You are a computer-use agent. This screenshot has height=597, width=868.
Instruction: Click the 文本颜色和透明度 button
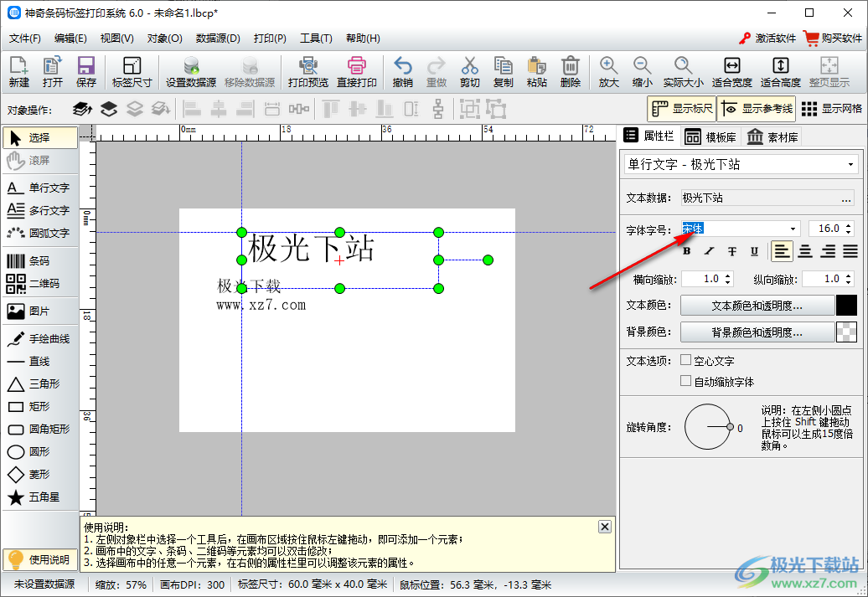(x=757, y=306)
